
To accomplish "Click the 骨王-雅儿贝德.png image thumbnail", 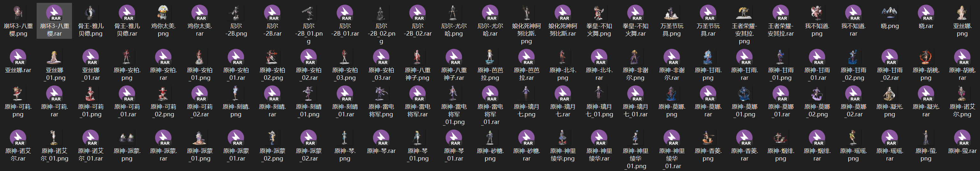I will (x=91, y=13).
